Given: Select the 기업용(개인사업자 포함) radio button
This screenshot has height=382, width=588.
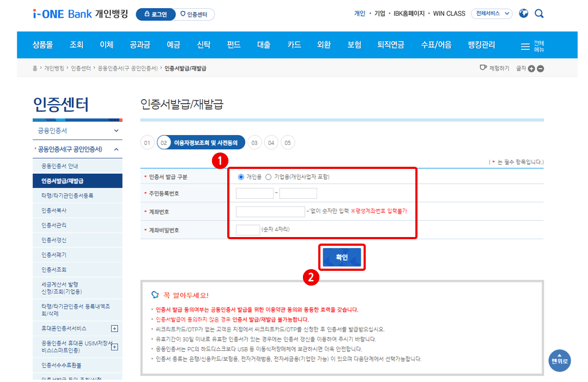Looking at the screenshot, I should pyautogui.click(x=268, y=177).
